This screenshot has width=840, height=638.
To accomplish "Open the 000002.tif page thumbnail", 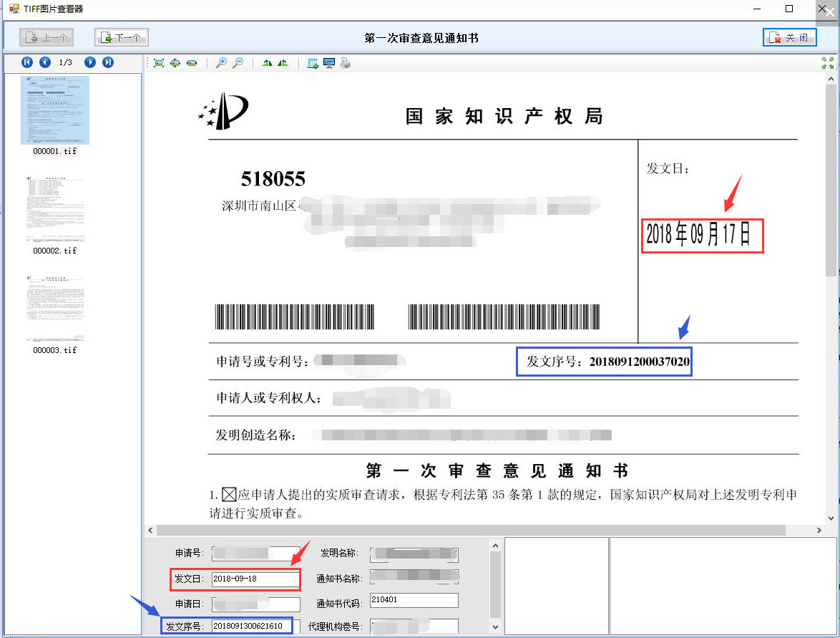I will coord(55,209).
